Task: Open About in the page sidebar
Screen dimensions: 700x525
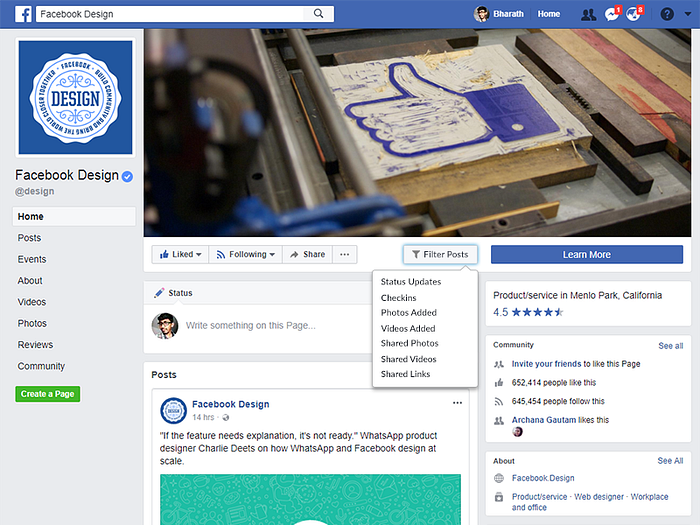Action: point(30,281)
